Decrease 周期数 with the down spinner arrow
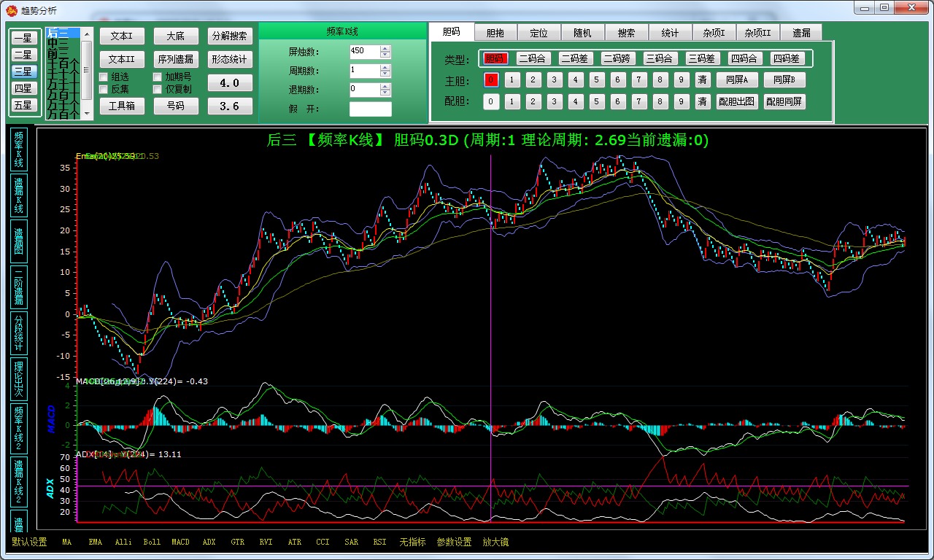 point(385,74)
